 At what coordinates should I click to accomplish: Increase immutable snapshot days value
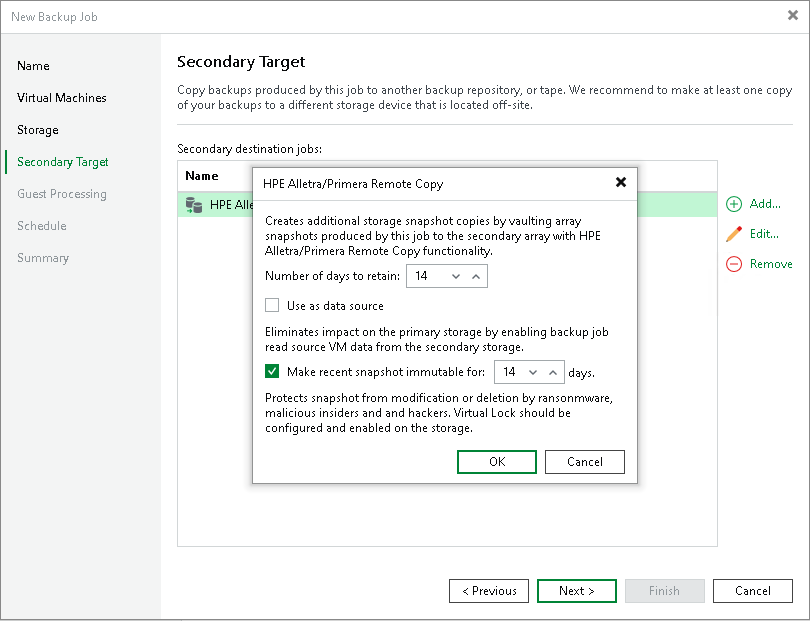click(x=553, y=372)
